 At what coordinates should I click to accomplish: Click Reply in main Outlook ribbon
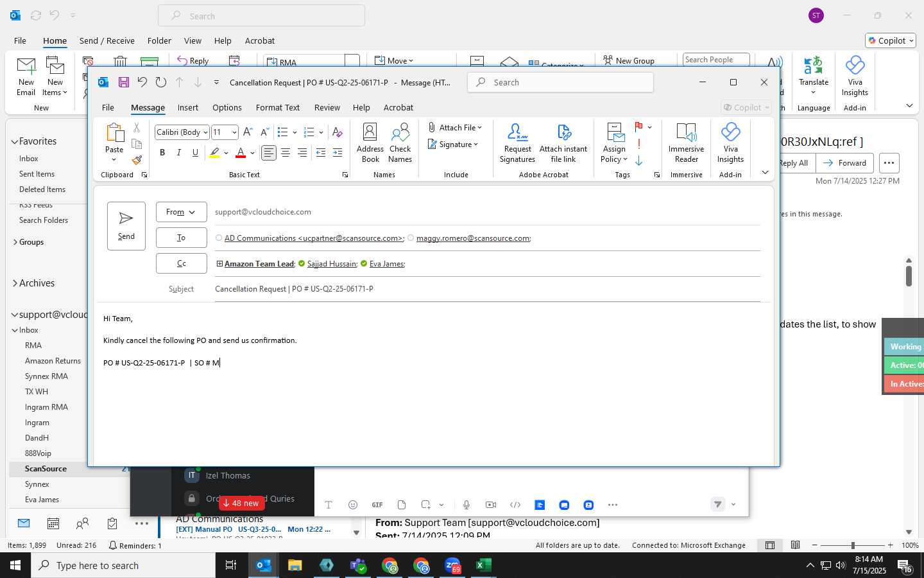pos(193,61)
